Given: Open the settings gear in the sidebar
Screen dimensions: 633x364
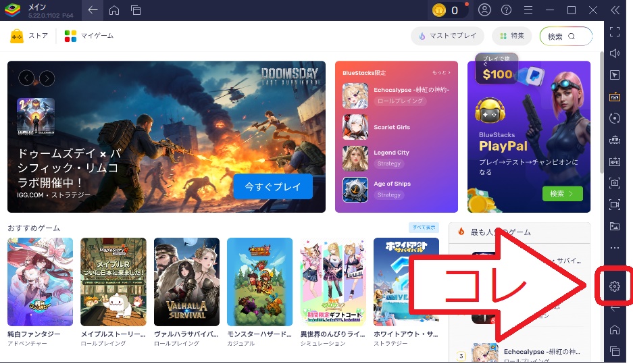Looking at the screenshot, I should [x=614, y=286].
